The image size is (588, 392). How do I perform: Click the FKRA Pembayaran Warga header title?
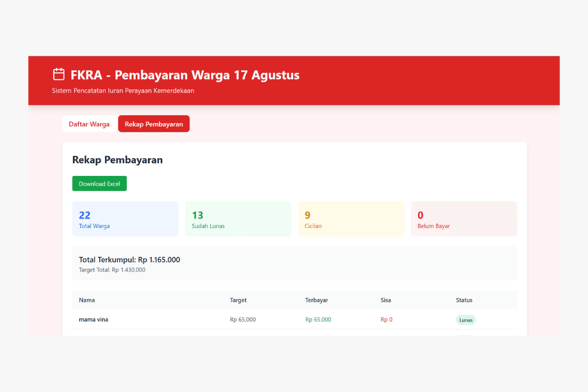click(185, 75)
